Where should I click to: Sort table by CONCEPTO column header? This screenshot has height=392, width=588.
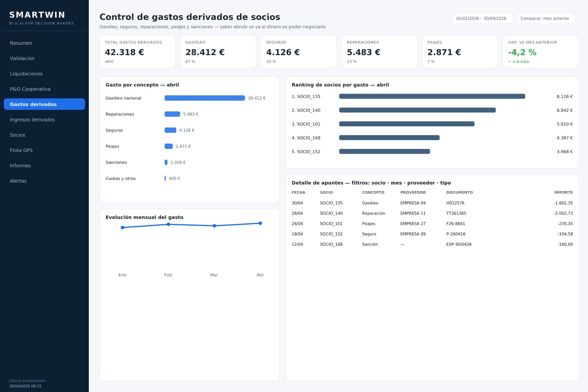tap(373, 193)
